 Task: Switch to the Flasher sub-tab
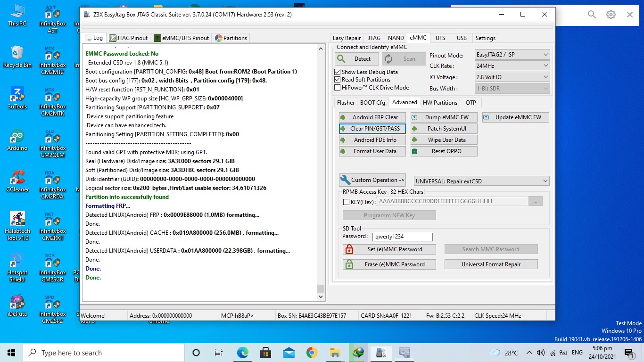346,103
